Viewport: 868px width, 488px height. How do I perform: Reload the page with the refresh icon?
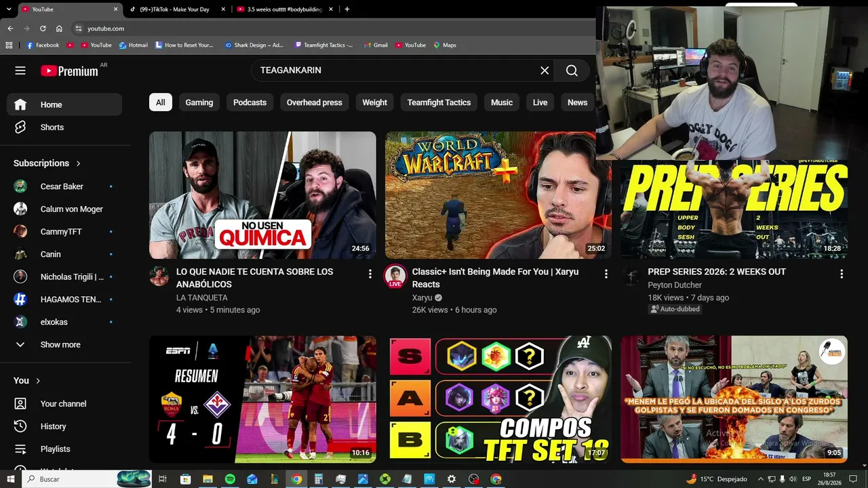43,28
